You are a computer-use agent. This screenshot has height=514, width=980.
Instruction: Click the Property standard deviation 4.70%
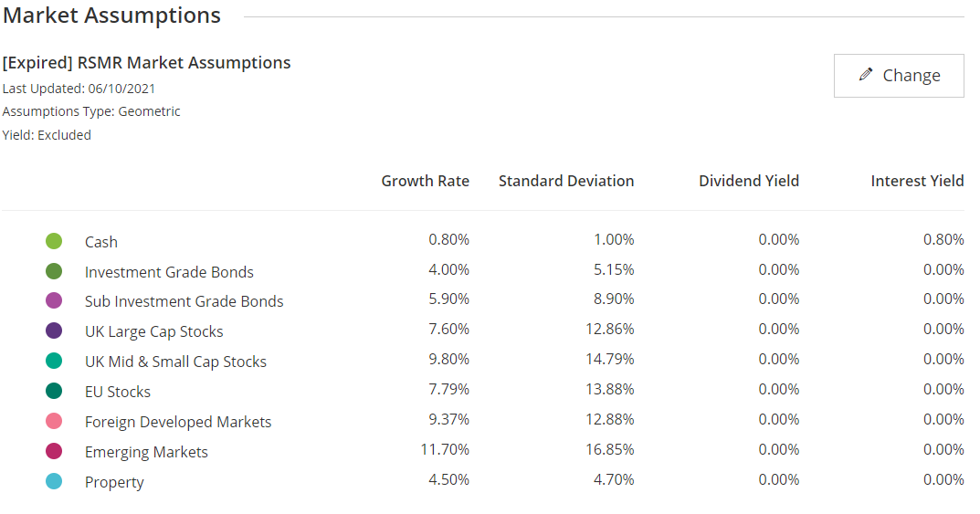614,479
